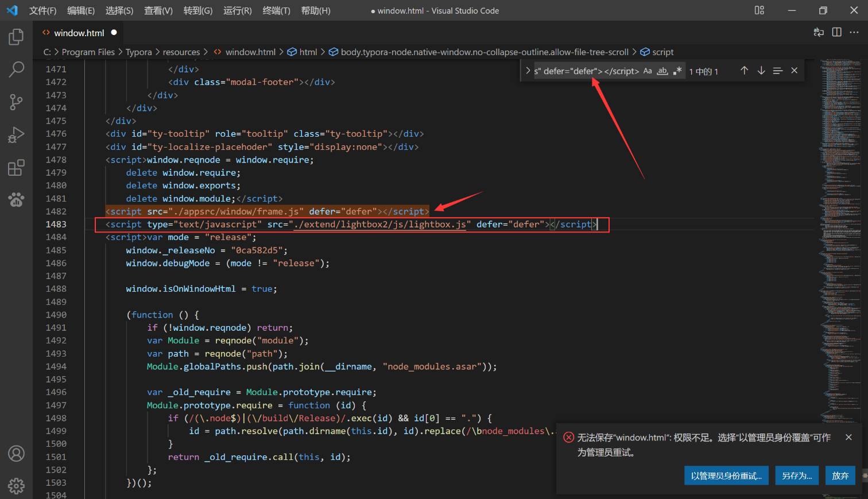Click the VS Code logo icon
The width and height of the screenshot is (868, 499).
[12, 10]
